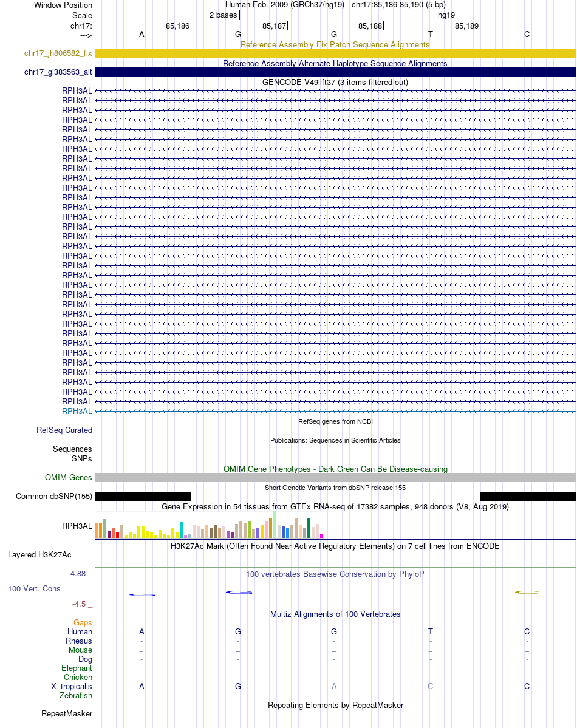This screenshot has width=577, height=728.
Task: Open the OMIM Gene Phenotypes track title
Action: click(x=335, y=469)
